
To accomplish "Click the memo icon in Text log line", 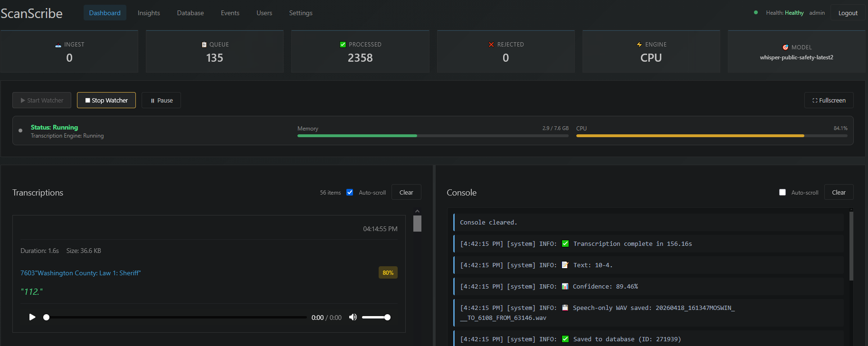I will point(565,265).
